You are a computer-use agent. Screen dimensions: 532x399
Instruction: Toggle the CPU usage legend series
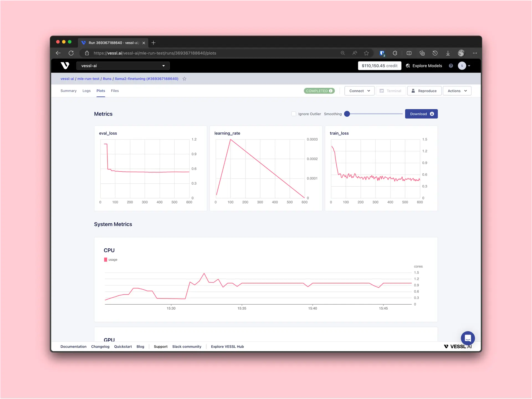coord(111,260)
